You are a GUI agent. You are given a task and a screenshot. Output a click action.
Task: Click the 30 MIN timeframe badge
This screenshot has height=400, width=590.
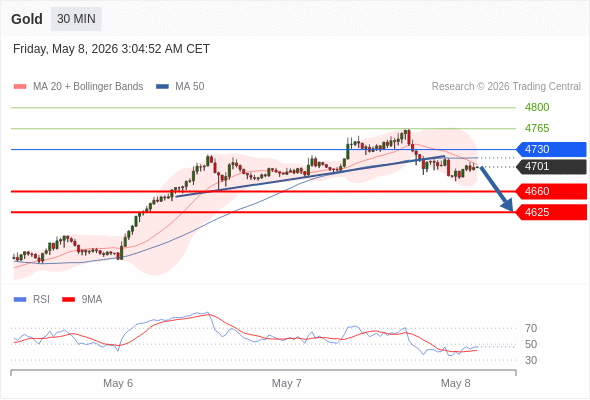[x=76, y=19]
